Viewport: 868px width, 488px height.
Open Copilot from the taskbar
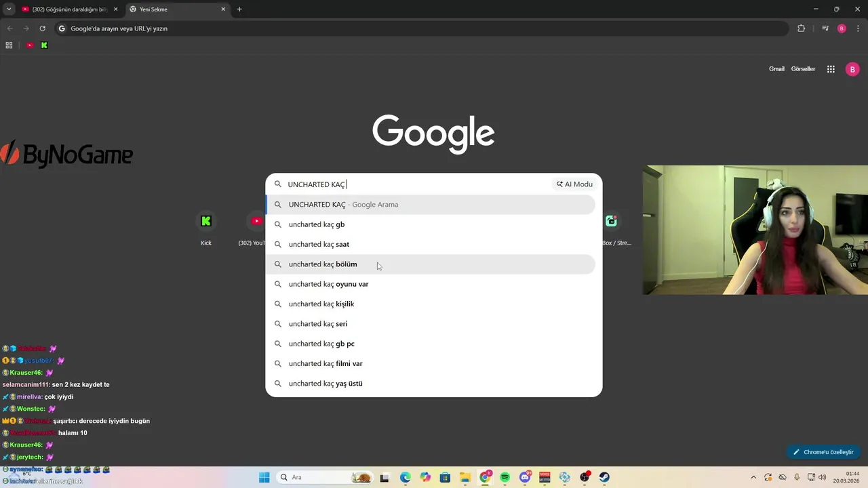click(x=425, y=477)
